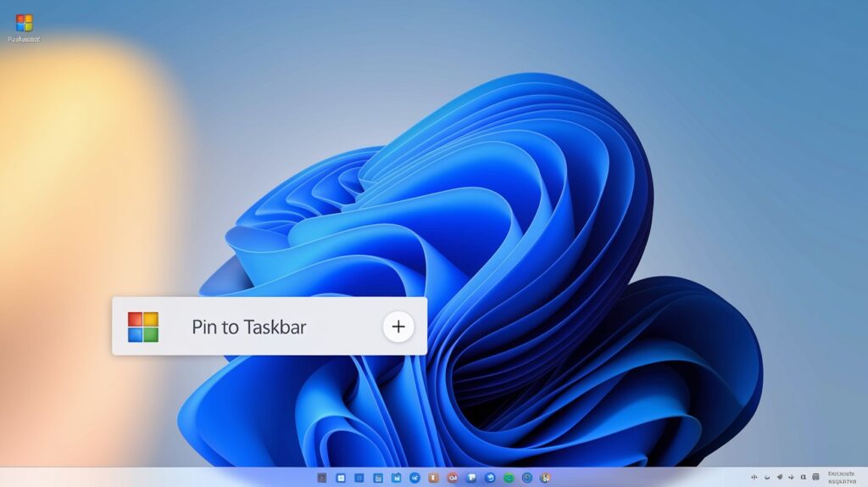Open the clock area in the system tray
Screen dimensions: 868x487
coord(842,478)
